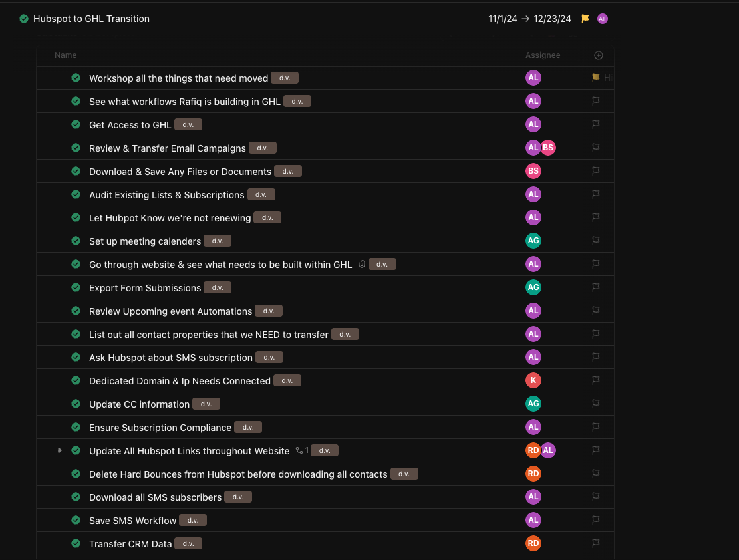739x560 pixels.
Task: Uncheck Review Upcoming event Automations task
Action: (x=76, y=311)
